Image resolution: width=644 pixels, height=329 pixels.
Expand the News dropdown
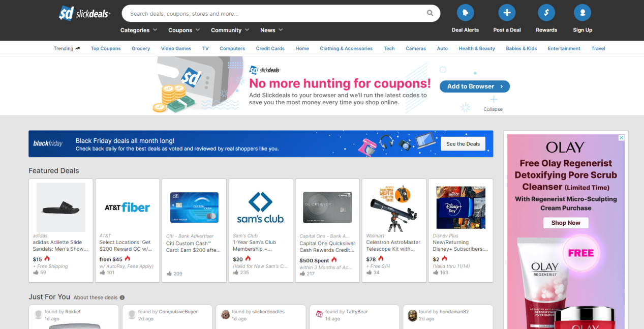[x=271, y=30]
